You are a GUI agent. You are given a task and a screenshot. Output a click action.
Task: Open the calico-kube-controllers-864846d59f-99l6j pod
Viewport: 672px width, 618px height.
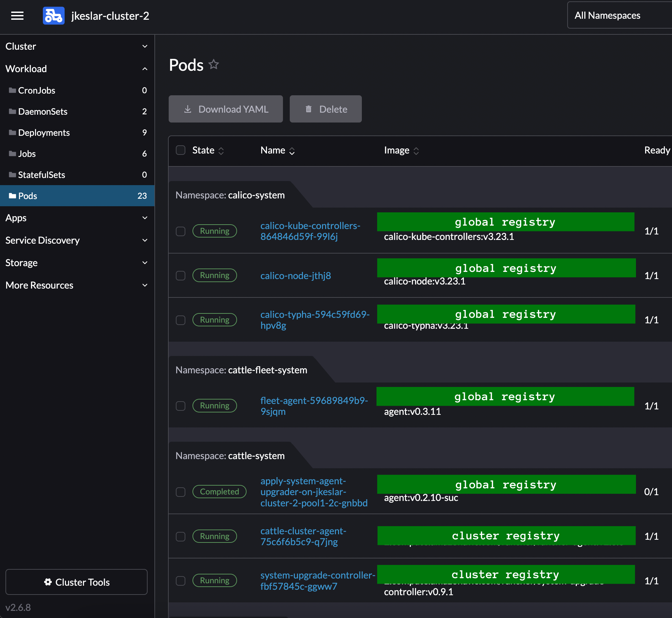[x=310, y=231]
